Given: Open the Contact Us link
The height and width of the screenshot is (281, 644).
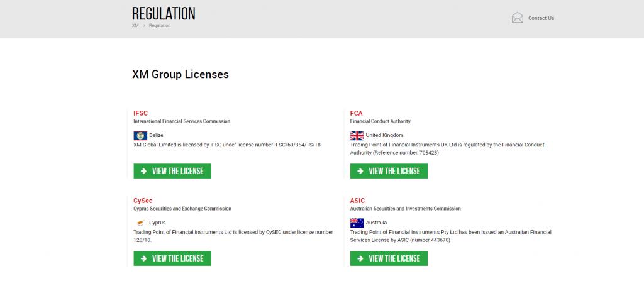Looking at the screenshot, I should [541, 18].
